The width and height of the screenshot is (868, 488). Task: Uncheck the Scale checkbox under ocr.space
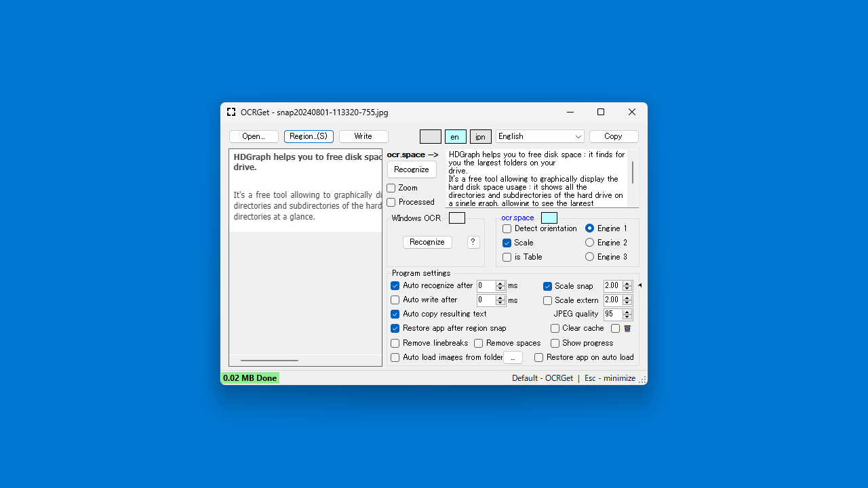point(507,243)
